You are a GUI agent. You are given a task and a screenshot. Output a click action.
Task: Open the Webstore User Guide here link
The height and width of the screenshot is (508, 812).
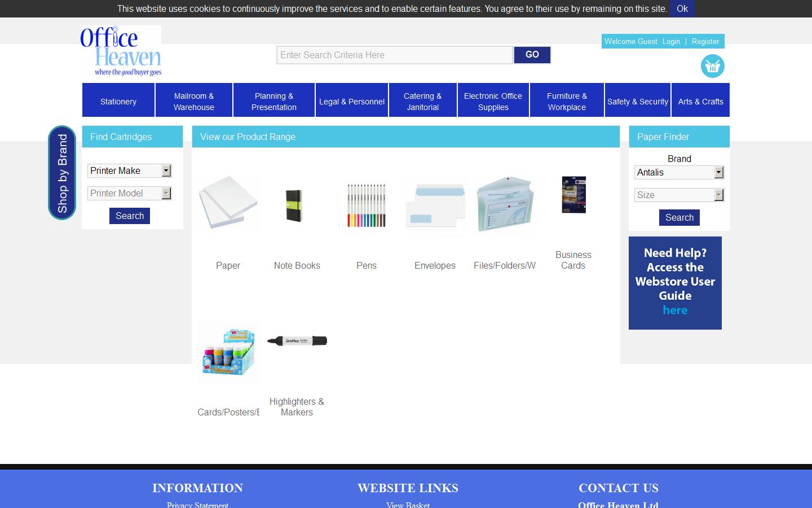pos(675,310)
